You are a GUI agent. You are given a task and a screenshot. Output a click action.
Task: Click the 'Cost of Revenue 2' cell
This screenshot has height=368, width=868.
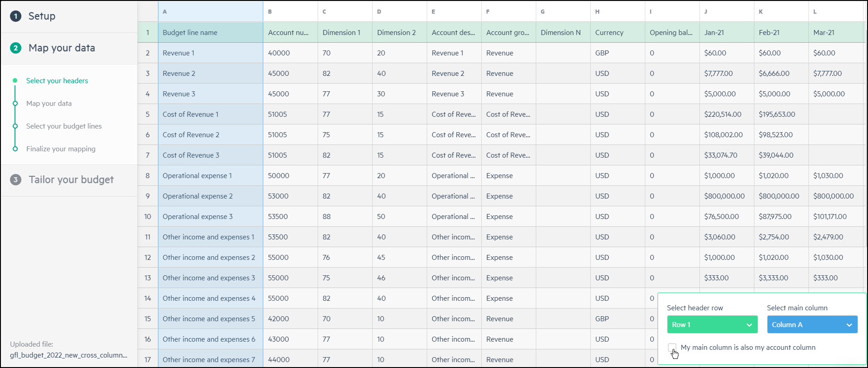[x=210, y=134]
